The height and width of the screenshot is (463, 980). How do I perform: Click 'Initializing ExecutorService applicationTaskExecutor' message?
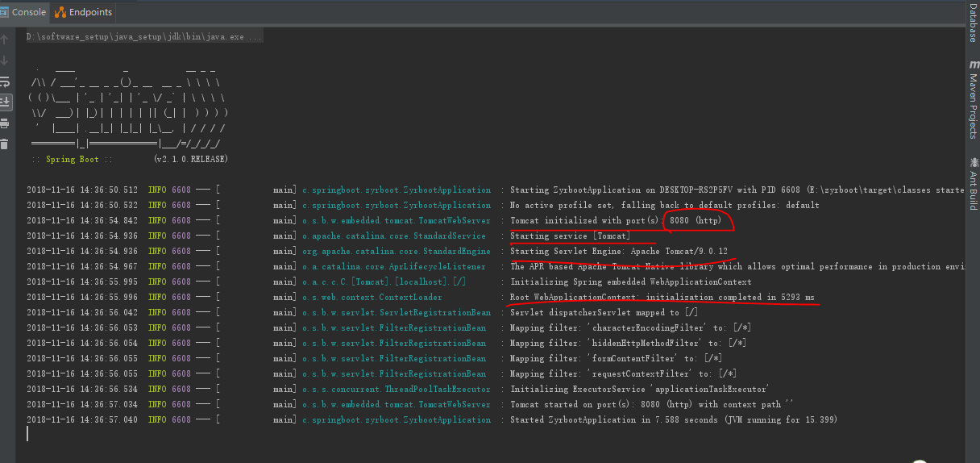point(640,390)
